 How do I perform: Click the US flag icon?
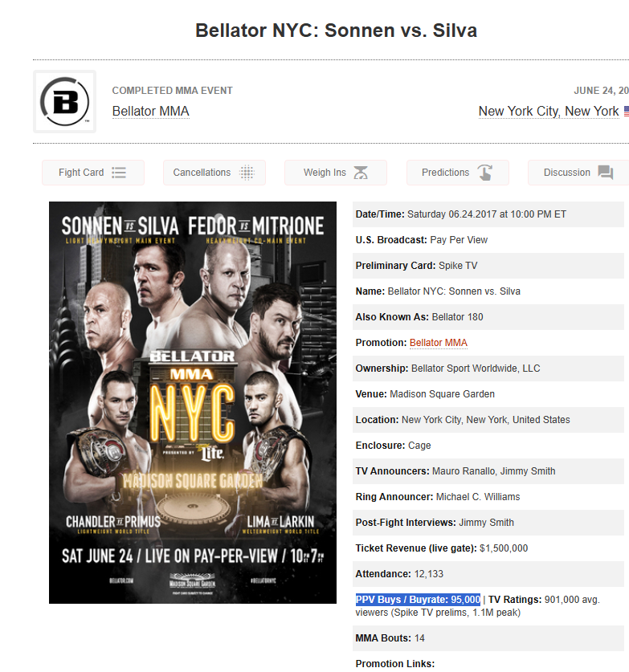click(x=627, y=111)
